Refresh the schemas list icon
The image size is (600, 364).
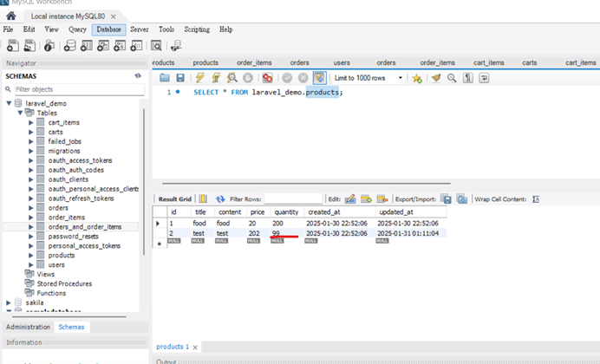click(138, 75)
